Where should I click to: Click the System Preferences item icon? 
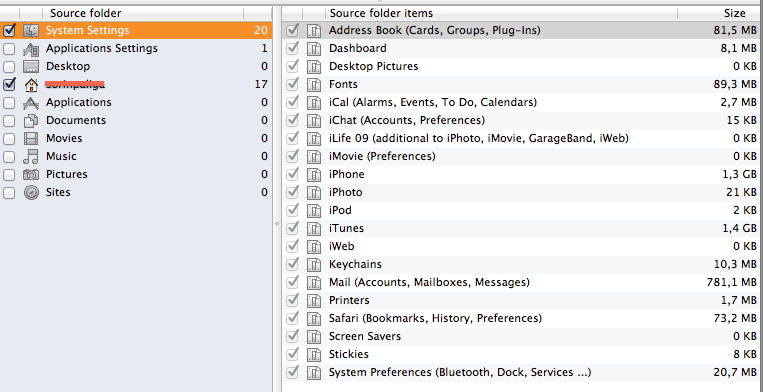[x=314, y=372]
